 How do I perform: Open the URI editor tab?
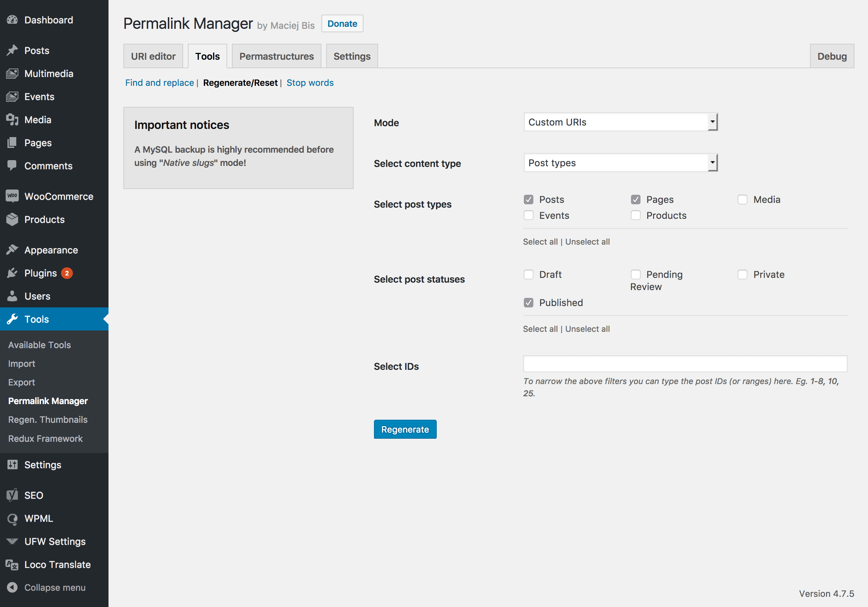point(153,55)
